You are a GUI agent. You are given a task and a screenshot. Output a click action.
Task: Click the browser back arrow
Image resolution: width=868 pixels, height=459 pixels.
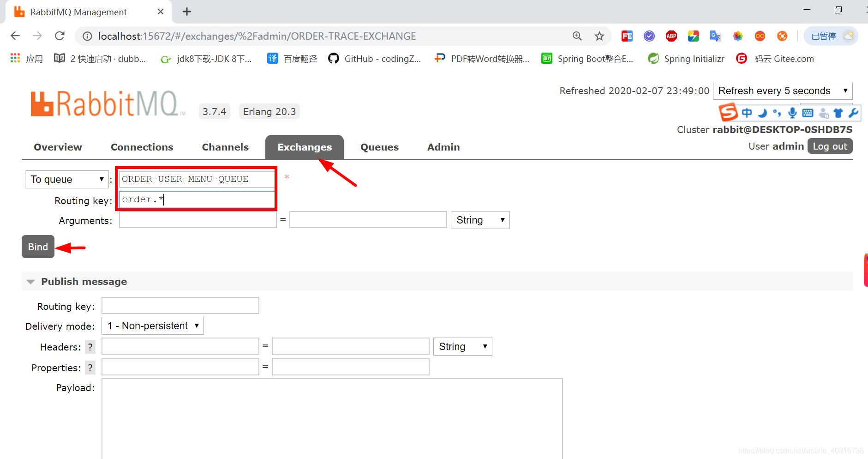[15, 36]
